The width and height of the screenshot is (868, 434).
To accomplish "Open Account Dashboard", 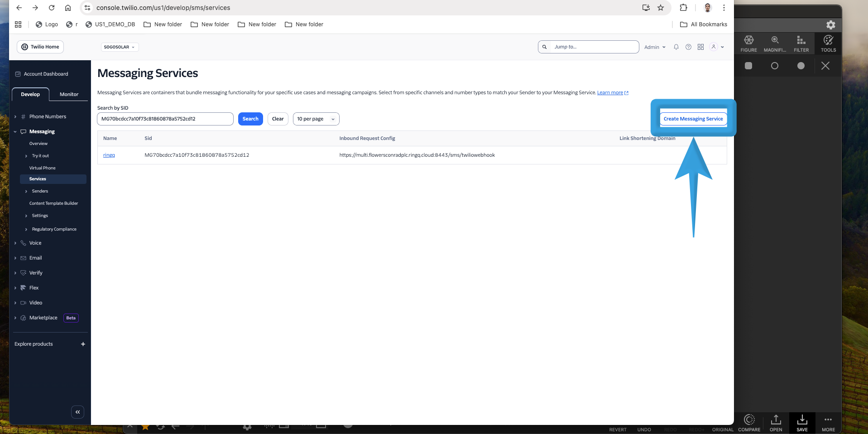I will 42,74.
